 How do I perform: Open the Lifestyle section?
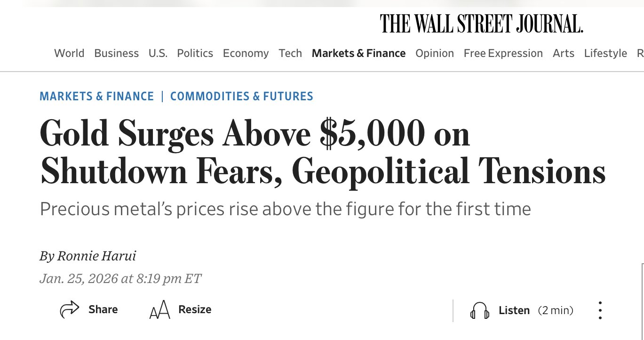coord(605,53)
